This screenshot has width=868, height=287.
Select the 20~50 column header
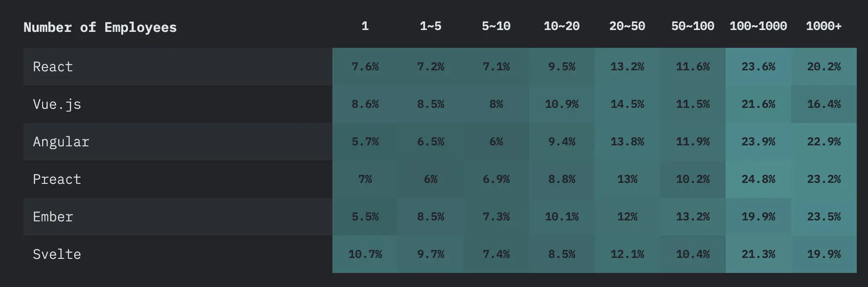(627, 26)
